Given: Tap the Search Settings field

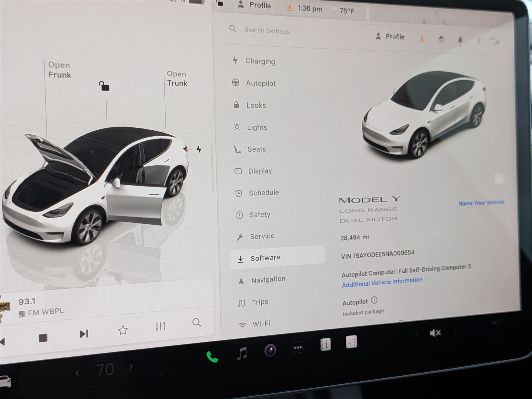Looking at the screenshot, I should coord(267,31).
